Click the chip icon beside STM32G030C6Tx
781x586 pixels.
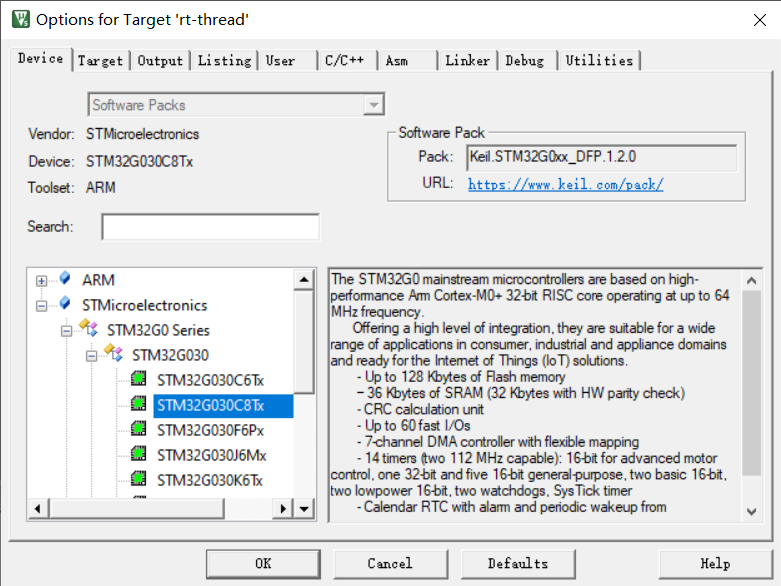click(x=139, y=380)
